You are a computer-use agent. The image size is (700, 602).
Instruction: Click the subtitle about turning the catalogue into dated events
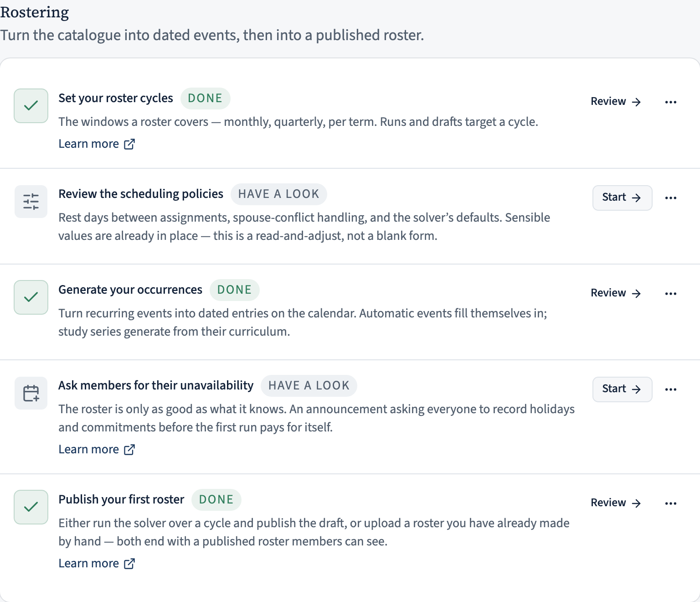point(212,35)
